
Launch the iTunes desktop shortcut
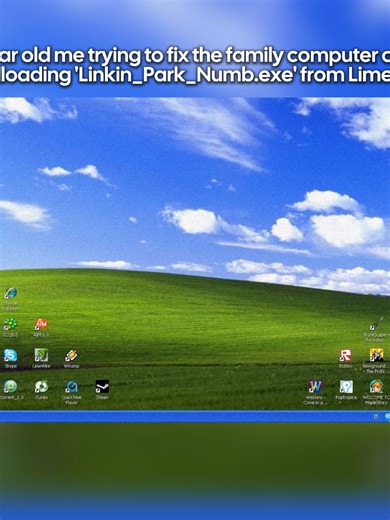41,387
